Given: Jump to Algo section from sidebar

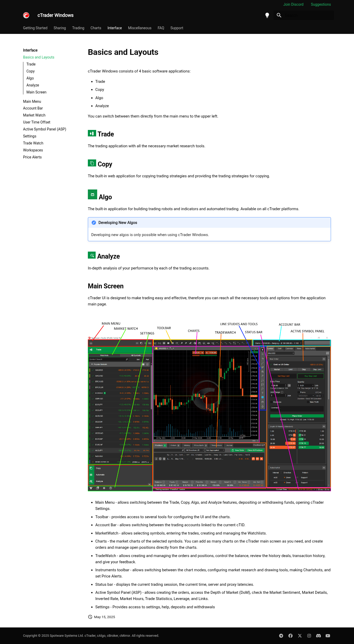Looking at the screenshot, I should pyautogui.click(x=30, y=78).
